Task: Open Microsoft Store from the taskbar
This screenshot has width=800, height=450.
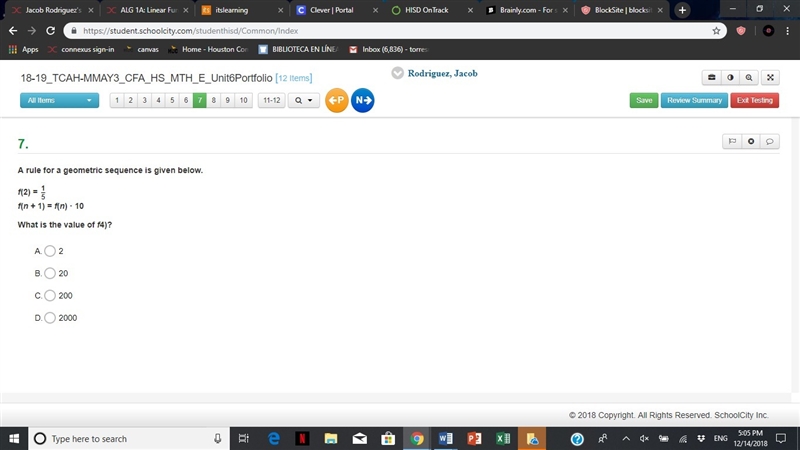Action: (388, 439)
